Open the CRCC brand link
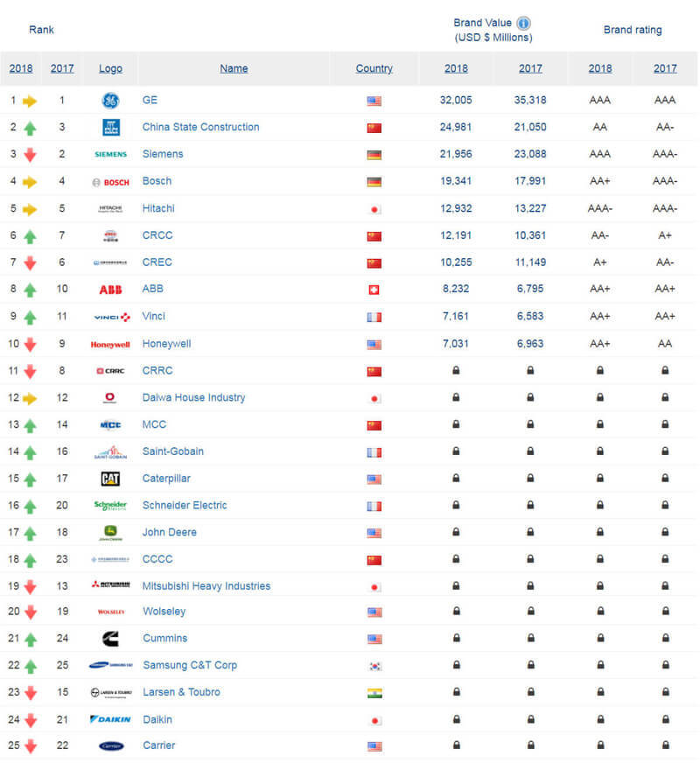Viewport: 700px width, 763px height. 157,235
